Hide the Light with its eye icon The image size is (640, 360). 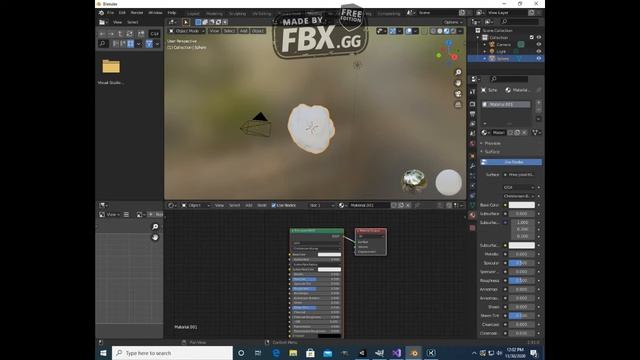tap(539, 51)
